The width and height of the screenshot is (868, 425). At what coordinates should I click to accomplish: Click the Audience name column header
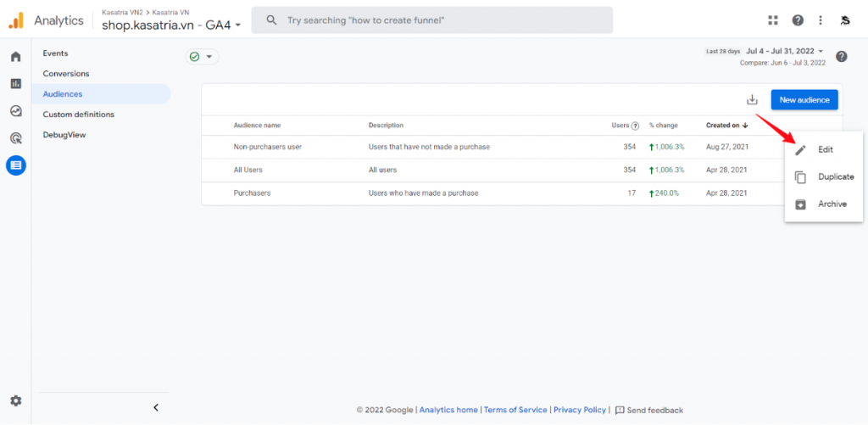257,126
